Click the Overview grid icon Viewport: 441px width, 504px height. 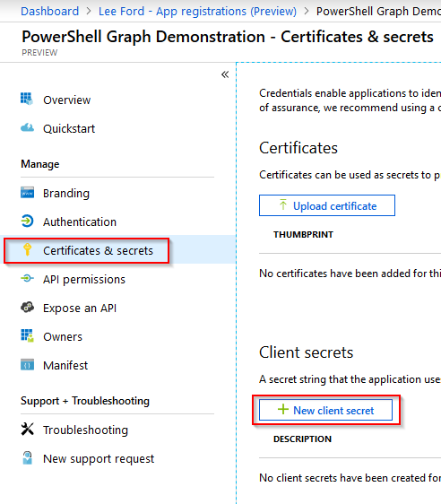point(27,100)
